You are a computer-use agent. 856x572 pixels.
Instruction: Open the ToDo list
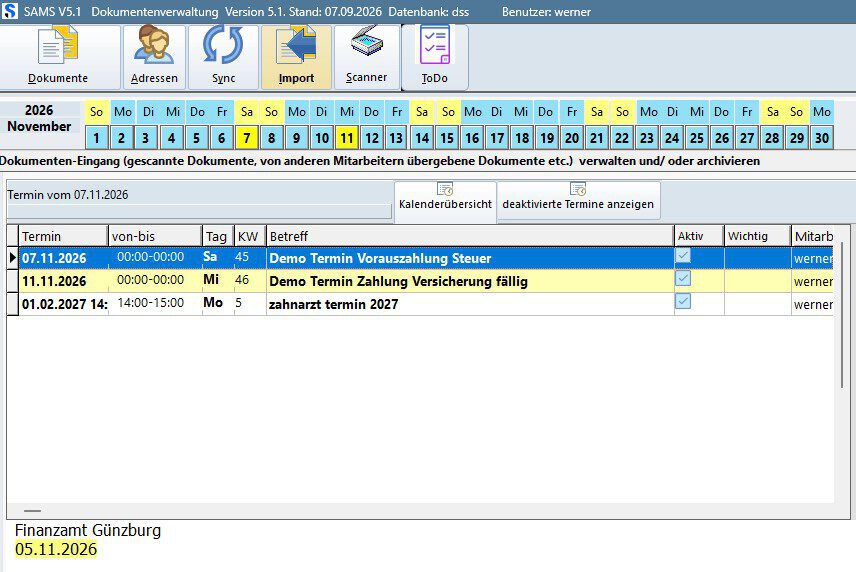click(435, 57)
